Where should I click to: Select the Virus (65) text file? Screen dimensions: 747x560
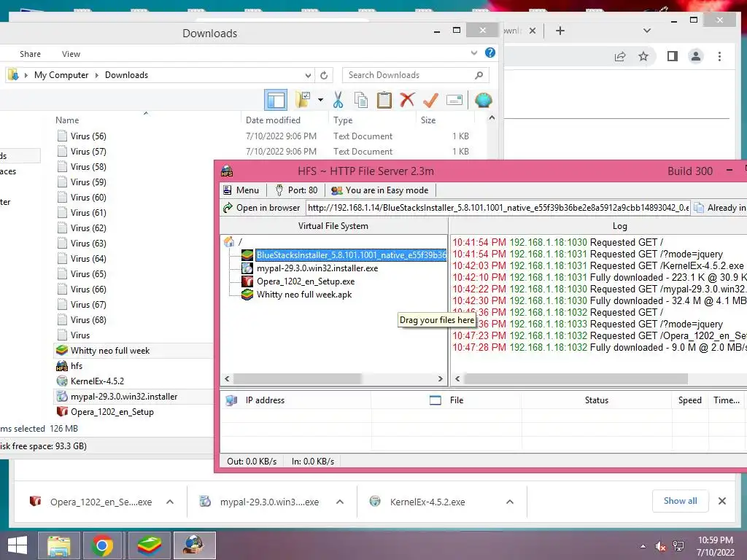point(88,274)
